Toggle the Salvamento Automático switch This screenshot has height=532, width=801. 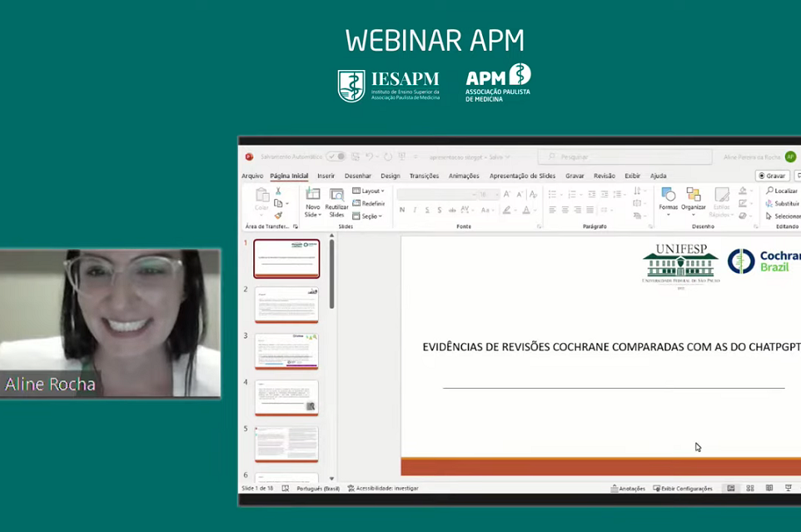[x=336, y=157]
